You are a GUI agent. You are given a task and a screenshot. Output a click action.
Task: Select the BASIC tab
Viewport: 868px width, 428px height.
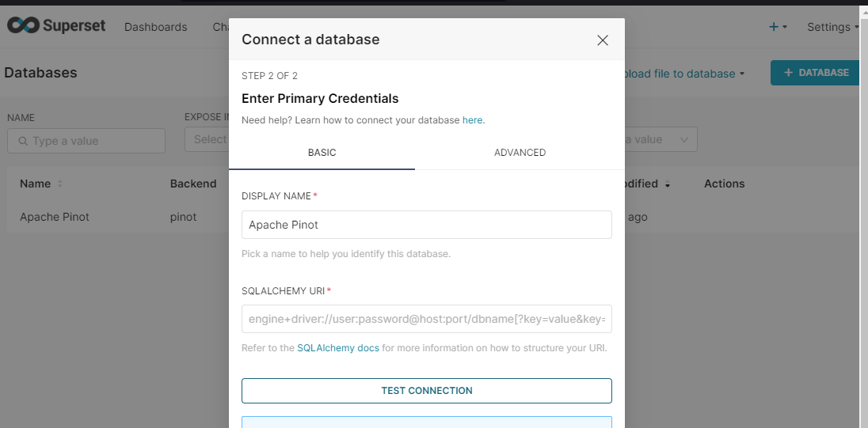[x=322, y=153]
